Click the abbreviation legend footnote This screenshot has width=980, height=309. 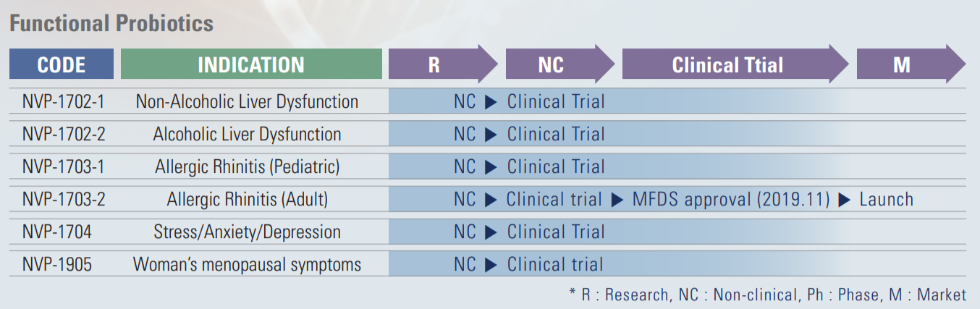[767, 295]
